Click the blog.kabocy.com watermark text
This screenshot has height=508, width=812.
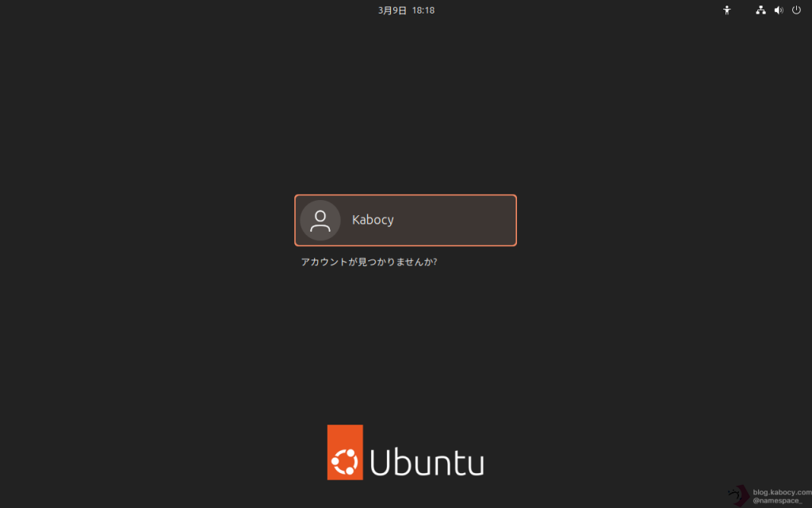(x=782, y=492)
